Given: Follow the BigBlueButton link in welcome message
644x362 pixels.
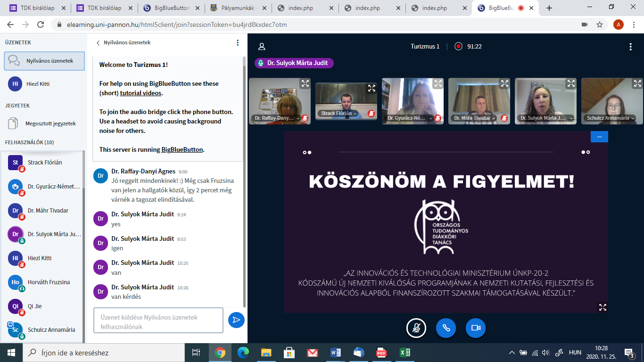Looking at the screenshot, I should (182, 149).
